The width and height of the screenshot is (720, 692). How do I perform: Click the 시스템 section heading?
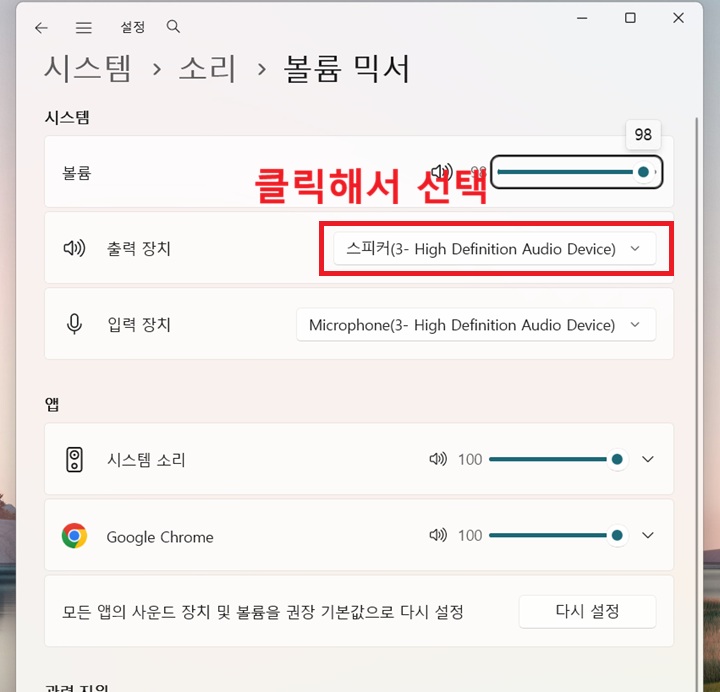click(67, 118)
